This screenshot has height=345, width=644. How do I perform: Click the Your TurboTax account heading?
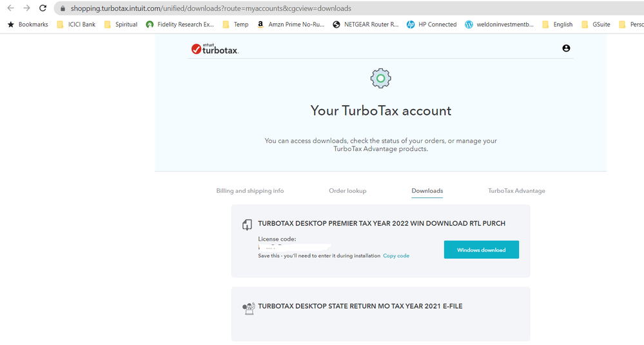(x=381, y=110)
